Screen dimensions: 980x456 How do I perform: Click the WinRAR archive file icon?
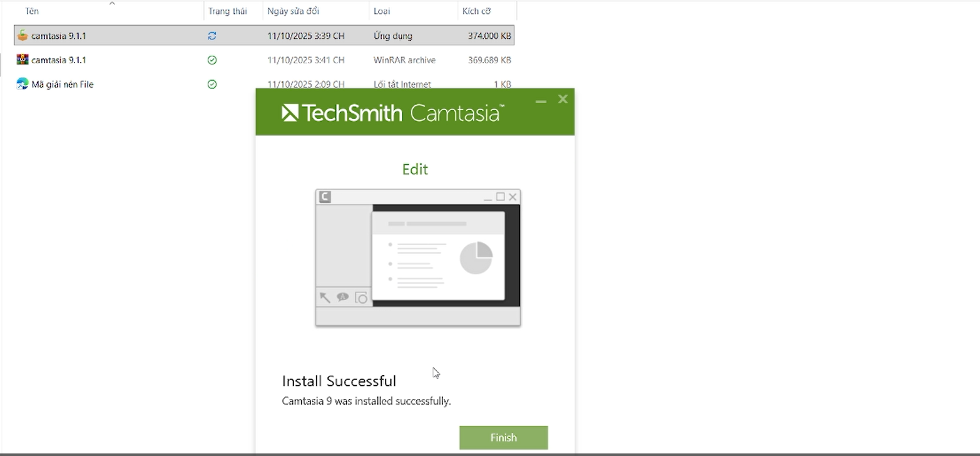coord(23,60)
